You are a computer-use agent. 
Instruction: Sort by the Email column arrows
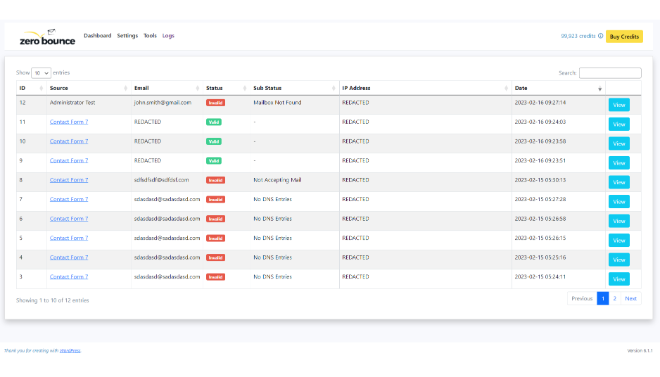click(x=197, y=88)
